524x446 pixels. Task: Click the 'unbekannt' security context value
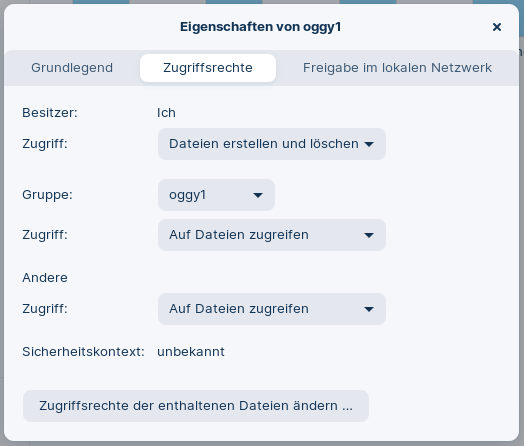pyautogui.click(x=191, y=352)
